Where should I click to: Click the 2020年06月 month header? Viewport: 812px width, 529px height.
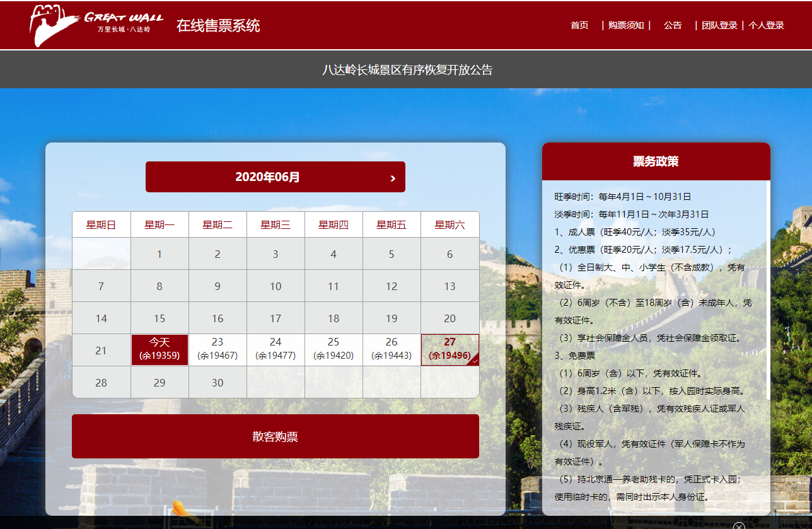(x=268, y=177)
